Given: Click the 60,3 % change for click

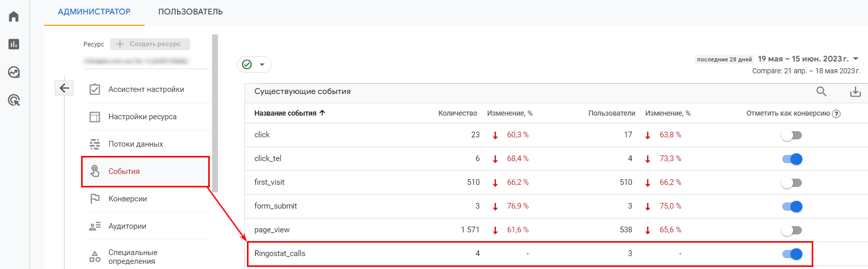Looking at the screenshot, I should coord(518,135).
